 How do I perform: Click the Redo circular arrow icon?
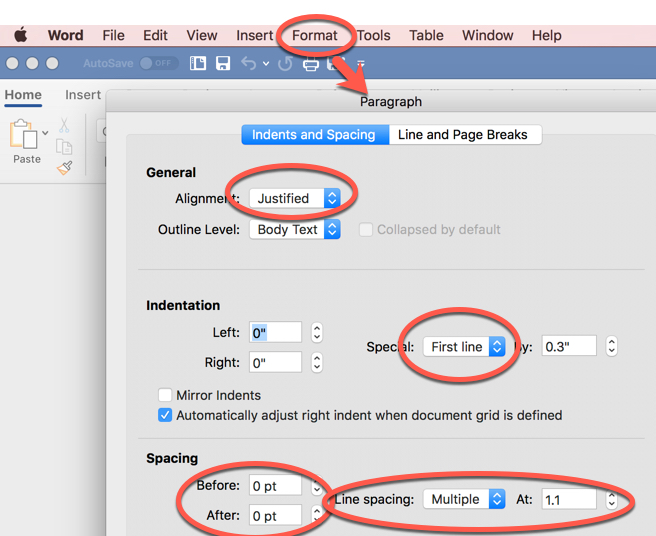point(285,64)
